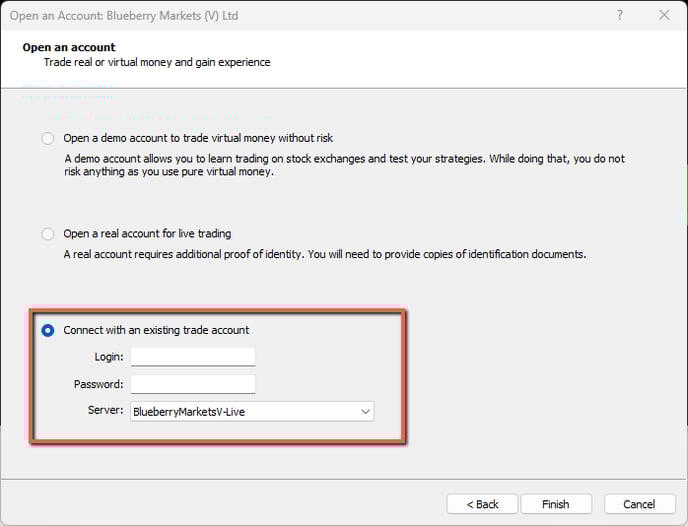
Task: Close the Open an Account dialog
Action: (x=664, y=15)
